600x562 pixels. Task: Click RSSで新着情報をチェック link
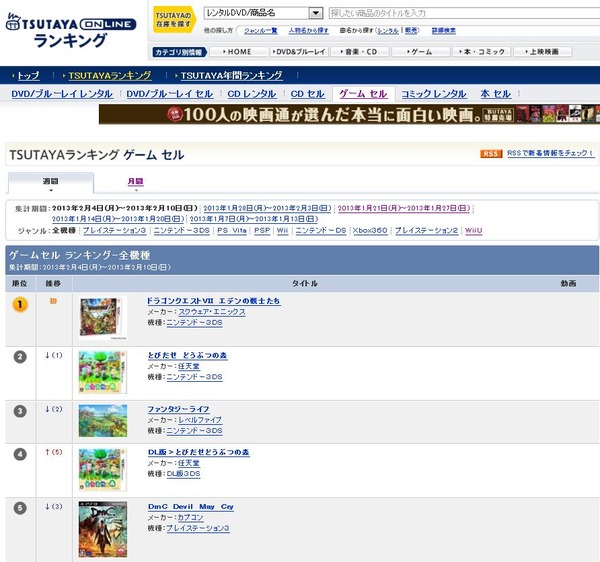coord(551,153)
